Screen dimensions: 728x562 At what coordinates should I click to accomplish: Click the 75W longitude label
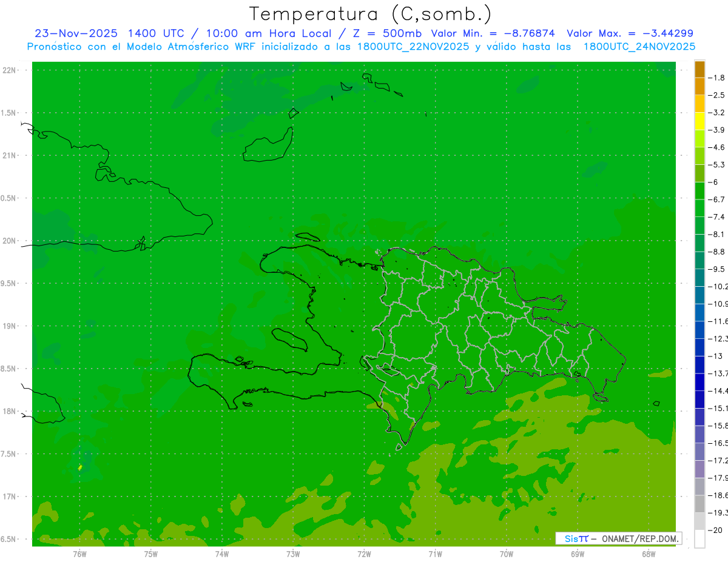tap(150, 554)
